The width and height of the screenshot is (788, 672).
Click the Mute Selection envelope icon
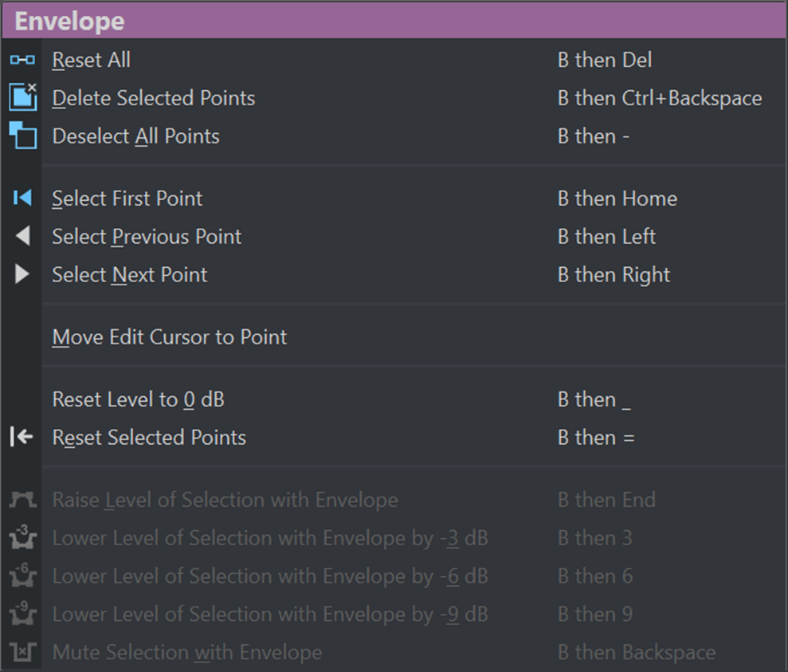coord(22,652)
